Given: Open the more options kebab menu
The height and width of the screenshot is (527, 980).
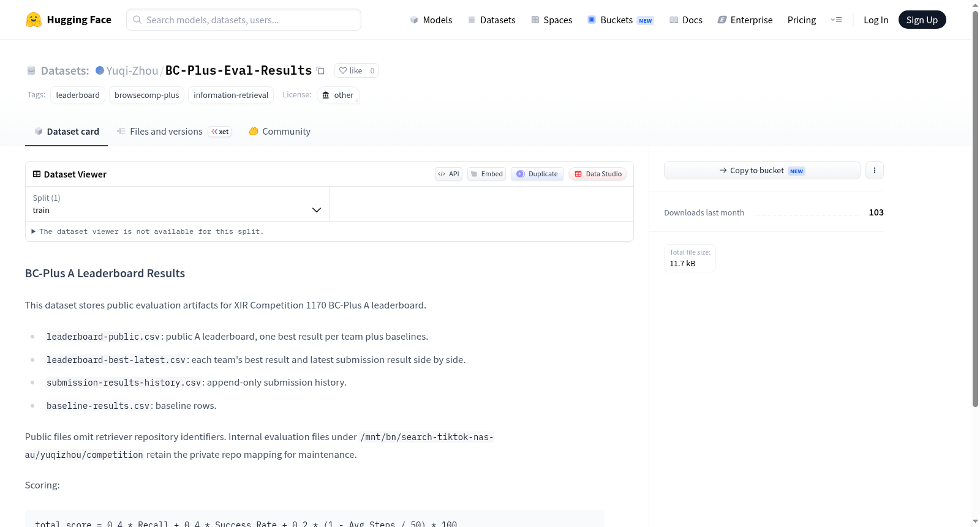Looking at the screenshot, I should pos(875,170).
